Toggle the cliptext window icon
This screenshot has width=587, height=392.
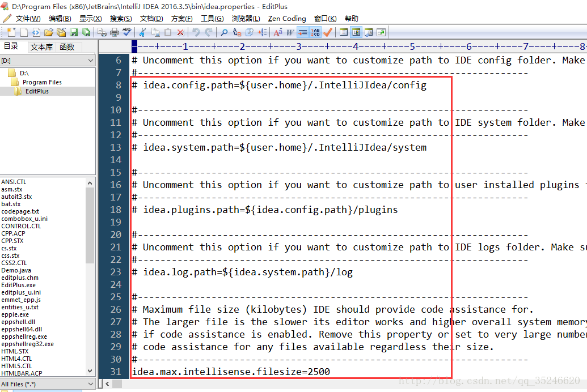(x=343, y=32)
